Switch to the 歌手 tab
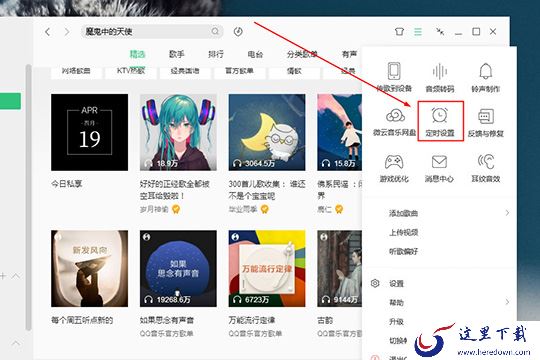 pos(177,54)
